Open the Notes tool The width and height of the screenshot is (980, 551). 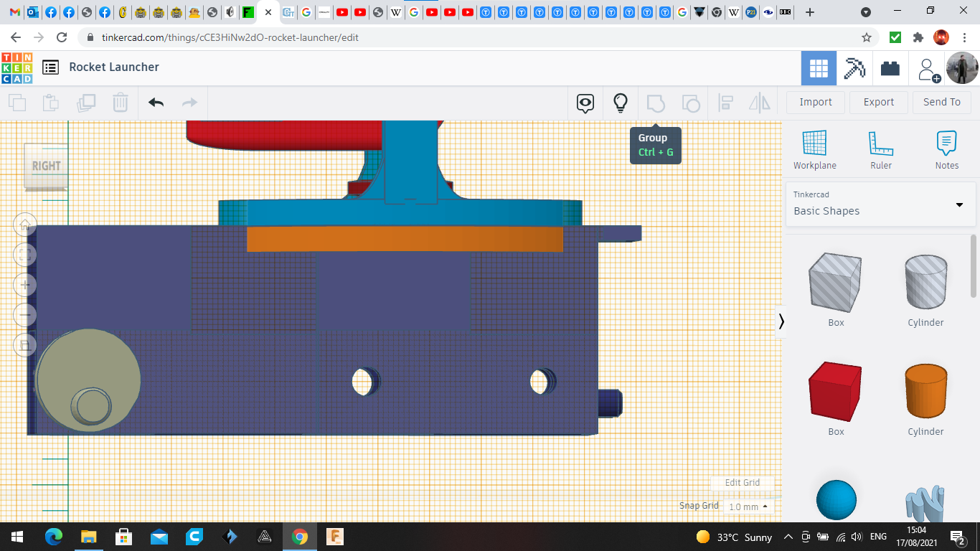pyautogui.click(x=946, y=149)
